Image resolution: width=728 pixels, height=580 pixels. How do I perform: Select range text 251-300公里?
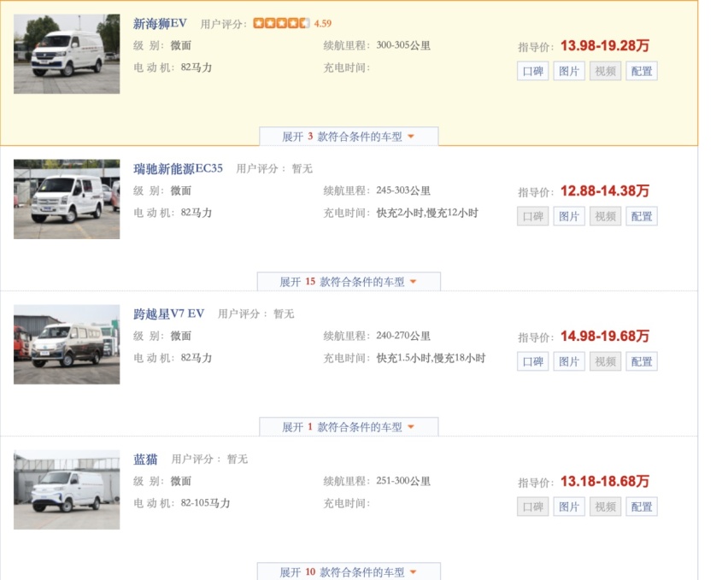(x=403, y=481)
